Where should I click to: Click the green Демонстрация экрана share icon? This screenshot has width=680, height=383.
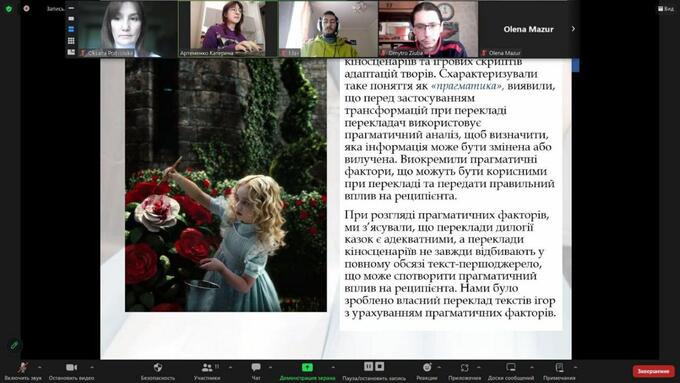[x=307, y=367]
